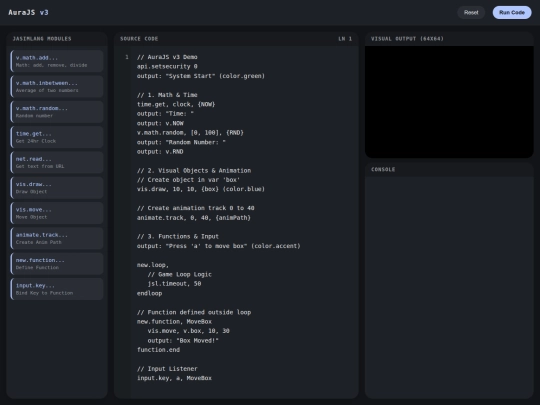Image resolution: width=540 pixels, height=405 pixels.
Task: Click the 'output: "Random Number: "' line
Action: 181,142
